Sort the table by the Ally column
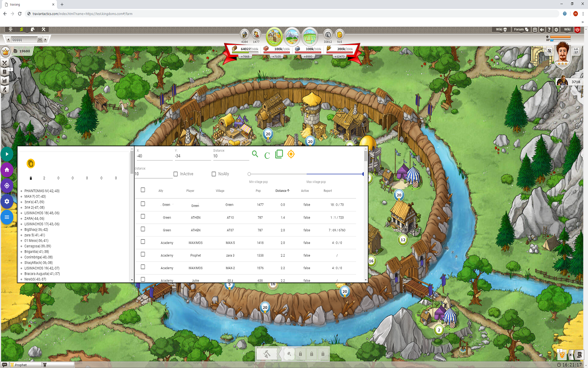Image resolution: width=588 pixels, height=368 pixels. (x=161, y=190)
